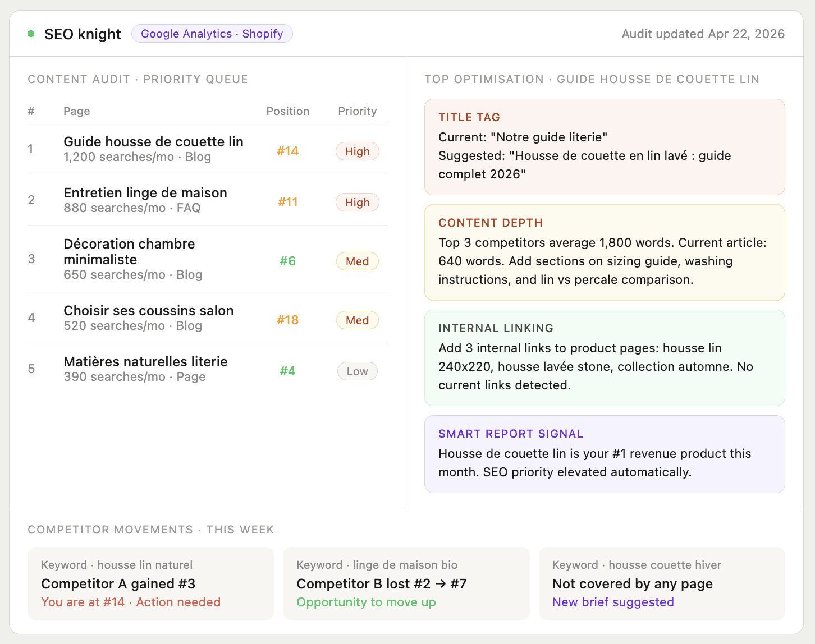This screenshot has width=815, height=644.
Task: Open the Entretien linge de maison FAQ entry
Action: pyautogui.click(x=145, y=199)
